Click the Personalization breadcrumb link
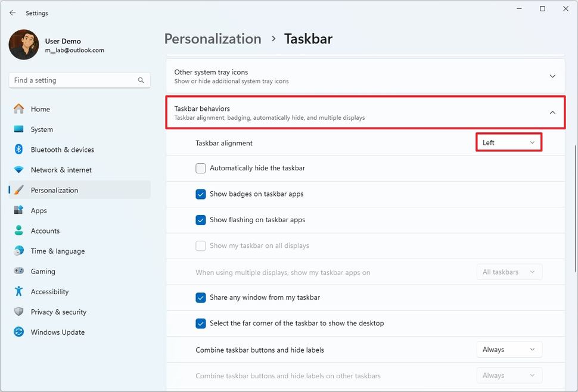 click(212, 38)
